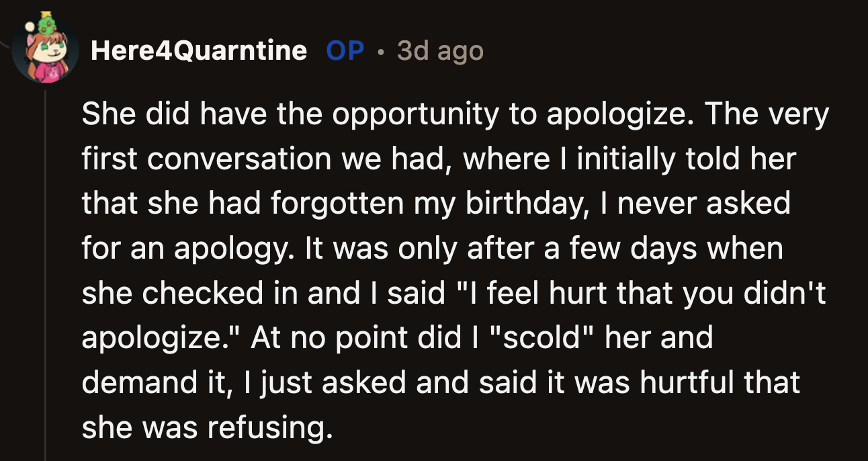Image resolution: width=868 pixels, height=461 pixels.
Task: Click the Christmas tree hat on the avatar
Action: pos(46,26)
